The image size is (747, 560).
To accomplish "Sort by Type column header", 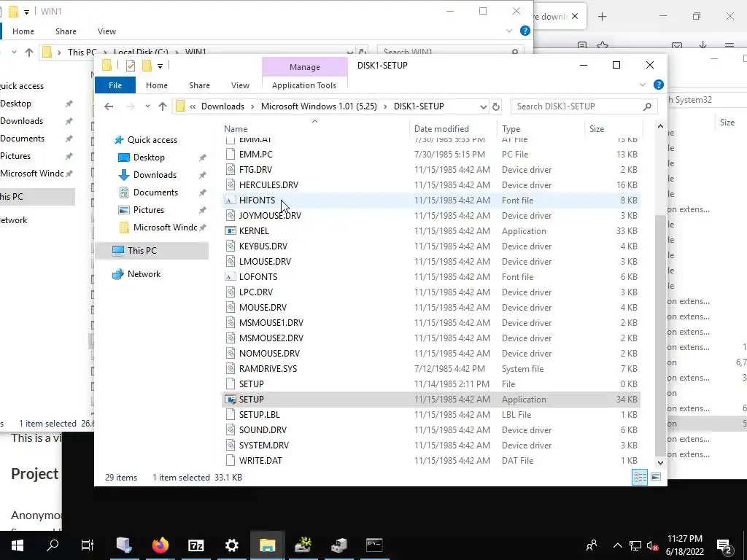I will click(x=511, y=128).
